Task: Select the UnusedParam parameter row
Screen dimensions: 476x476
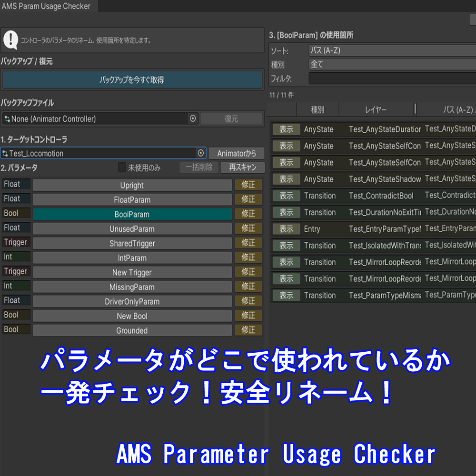Action: [132, 228]
